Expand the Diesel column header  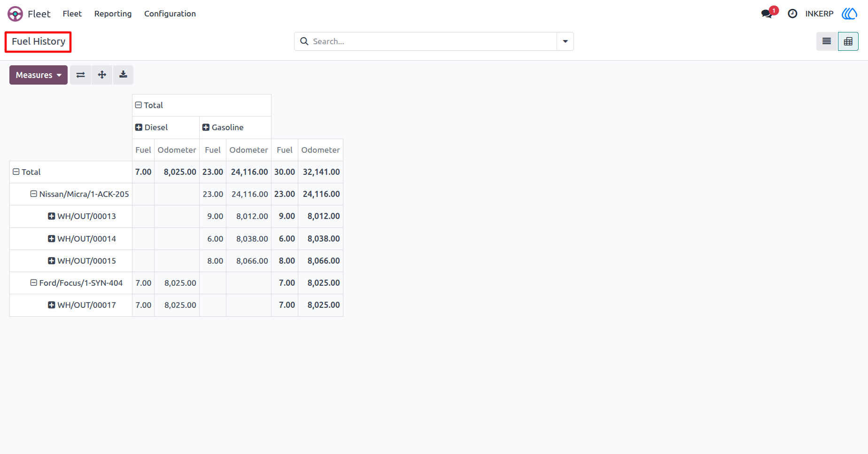coord(151,127)
